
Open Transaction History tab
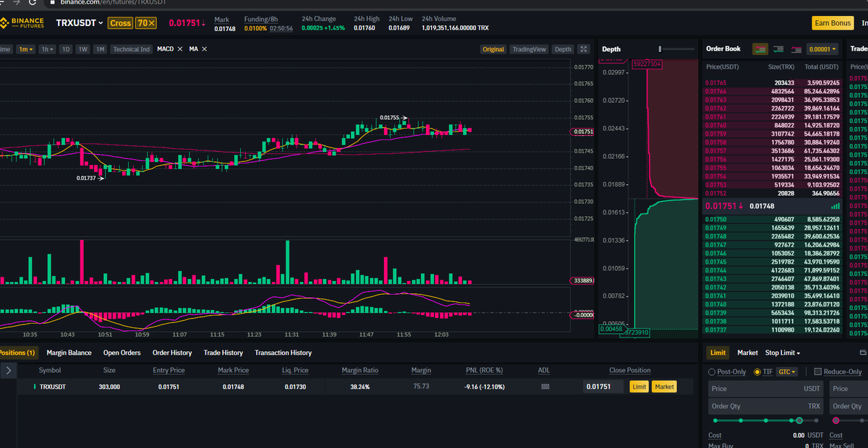[x=284, y=353]
